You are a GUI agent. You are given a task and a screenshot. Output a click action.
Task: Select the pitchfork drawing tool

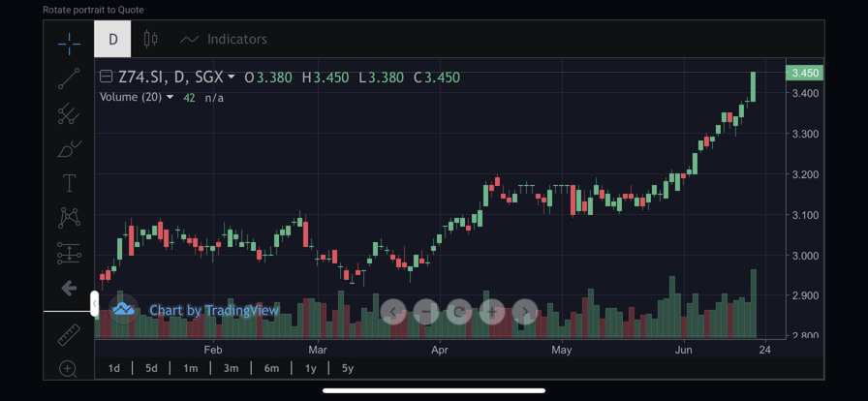pos(69,114)
